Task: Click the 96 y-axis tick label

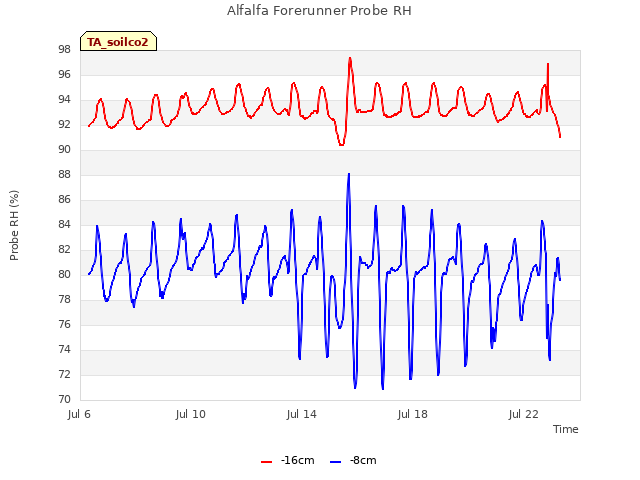Action: [64, 75]
